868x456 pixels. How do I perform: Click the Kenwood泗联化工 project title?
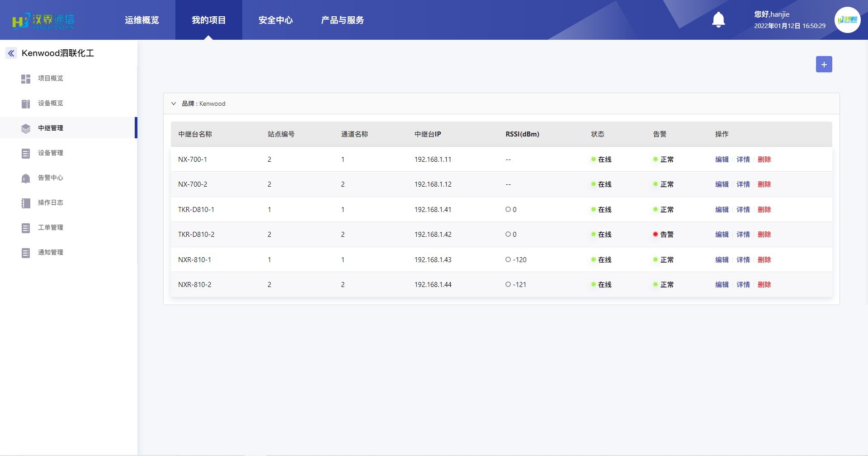[58, 53]
